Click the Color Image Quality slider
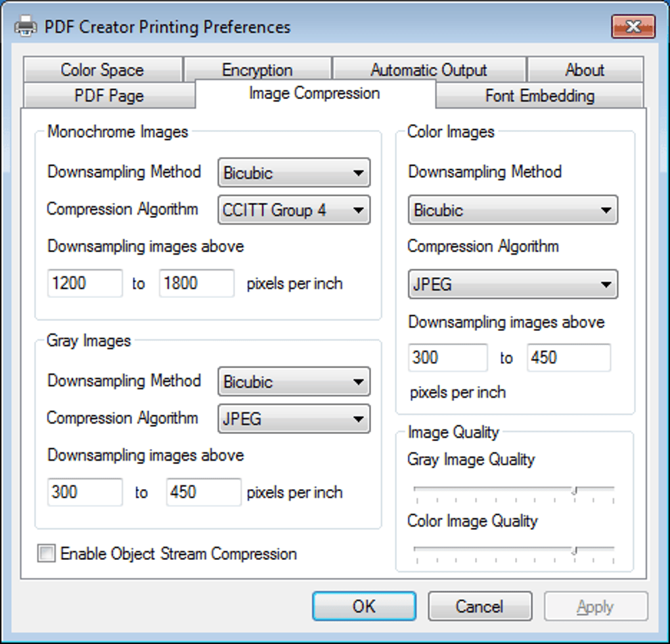Image resolution: width=670 pixels, height=644 pixels. coord(574,550)
